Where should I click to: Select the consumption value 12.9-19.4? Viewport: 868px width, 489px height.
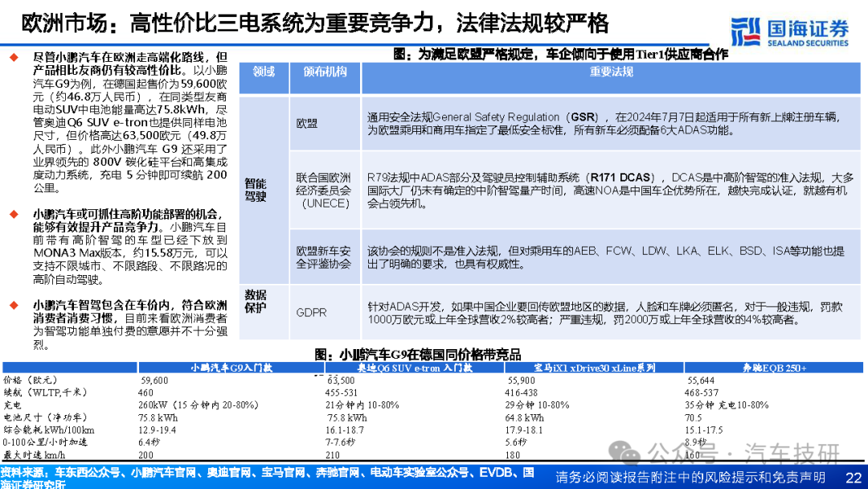tap(158, 430)
